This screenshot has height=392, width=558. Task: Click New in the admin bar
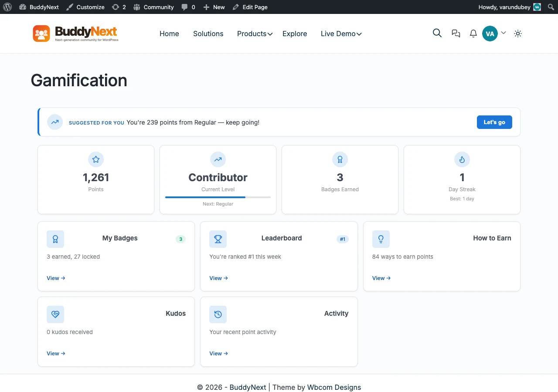214,7
